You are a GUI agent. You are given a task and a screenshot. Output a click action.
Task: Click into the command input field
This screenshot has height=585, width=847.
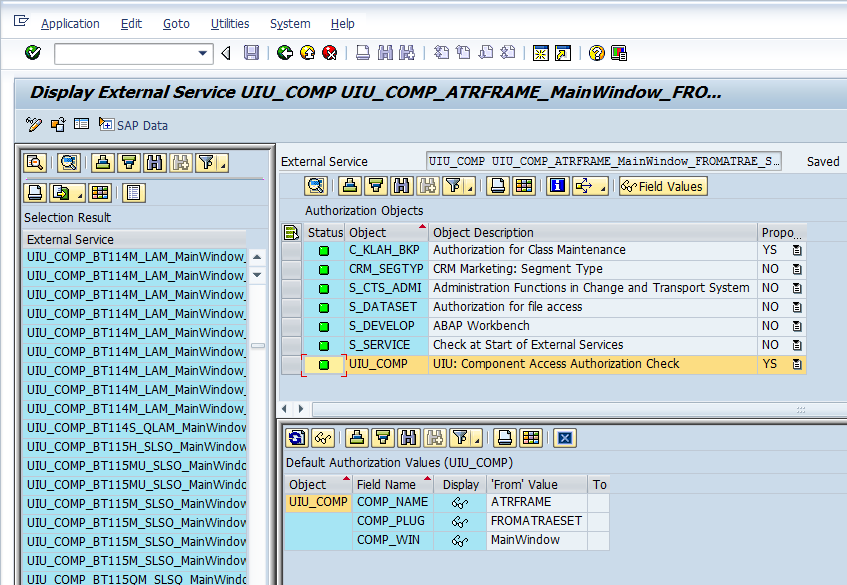pyautogui.click(x=125, y=53)
